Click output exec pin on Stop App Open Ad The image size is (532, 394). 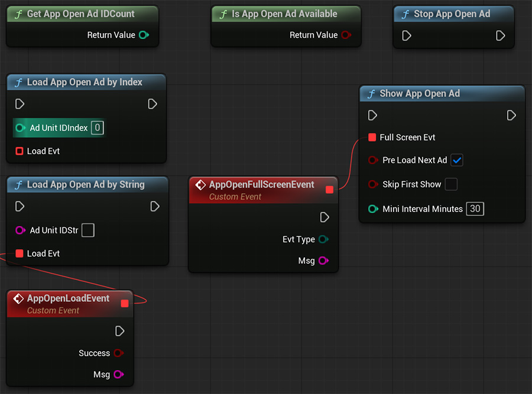[501, 35]
